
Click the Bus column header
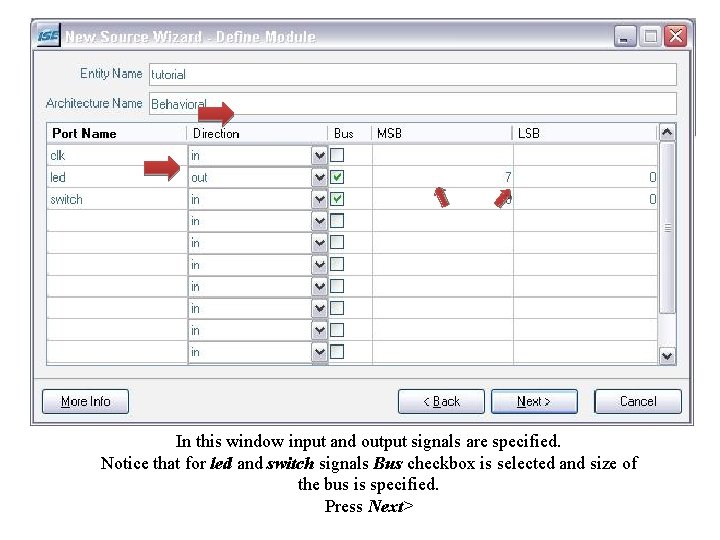pos(349,134)
